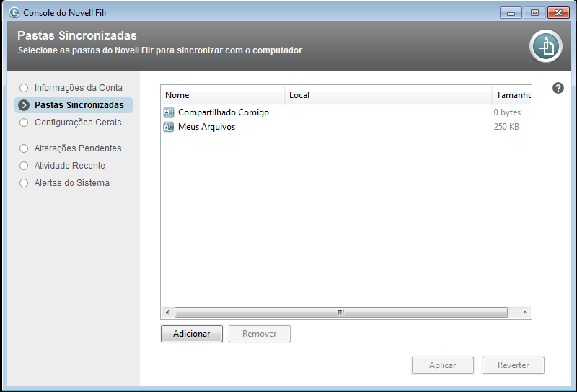Click the Aplicar button

click(x=443, y=365)
